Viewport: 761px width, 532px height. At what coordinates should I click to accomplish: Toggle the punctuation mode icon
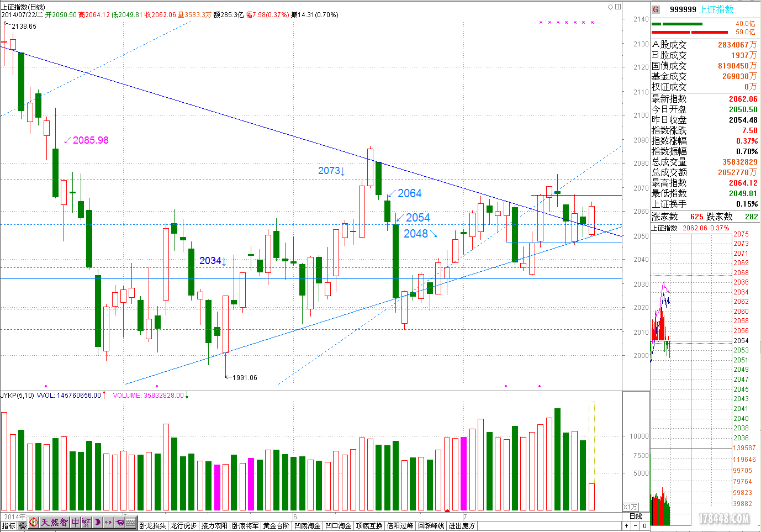(108, 522)
